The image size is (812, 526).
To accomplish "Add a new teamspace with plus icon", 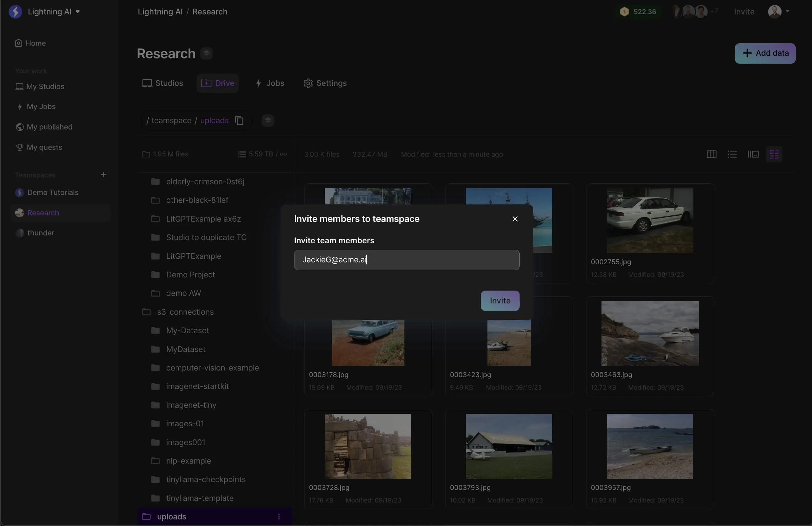I will (103, 174).
